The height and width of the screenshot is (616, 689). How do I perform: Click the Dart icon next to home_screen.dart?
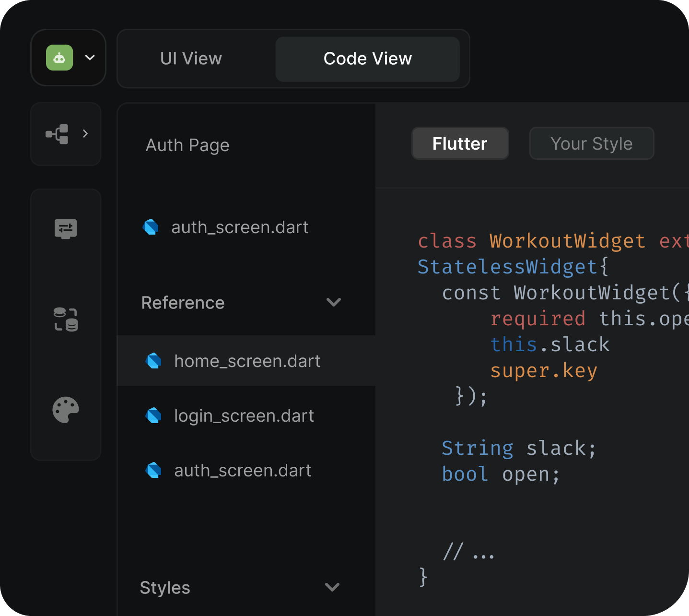pyautogui.click(x=153, y=361)
